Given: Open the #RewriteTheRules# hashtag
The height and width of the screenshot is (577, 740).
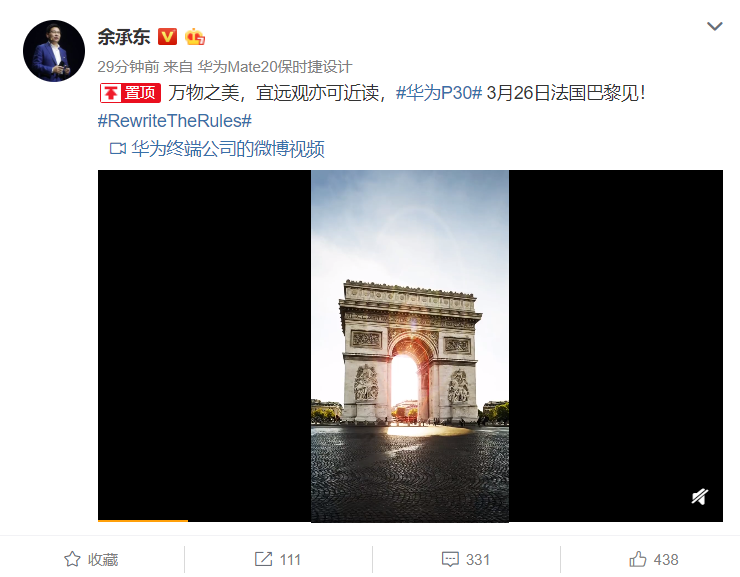Looking at the screenshot, I should (175, 121).
